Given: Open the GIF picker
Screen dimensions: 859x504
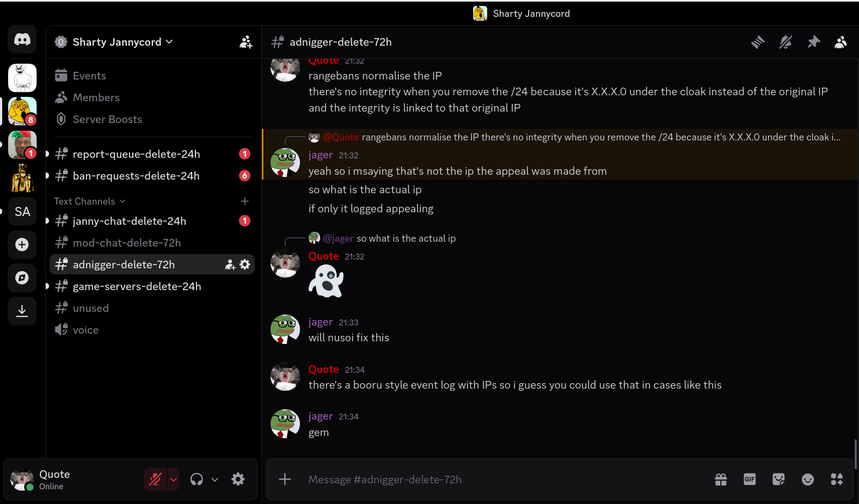Looking at the screenshot, I should [x=750, y=480].
